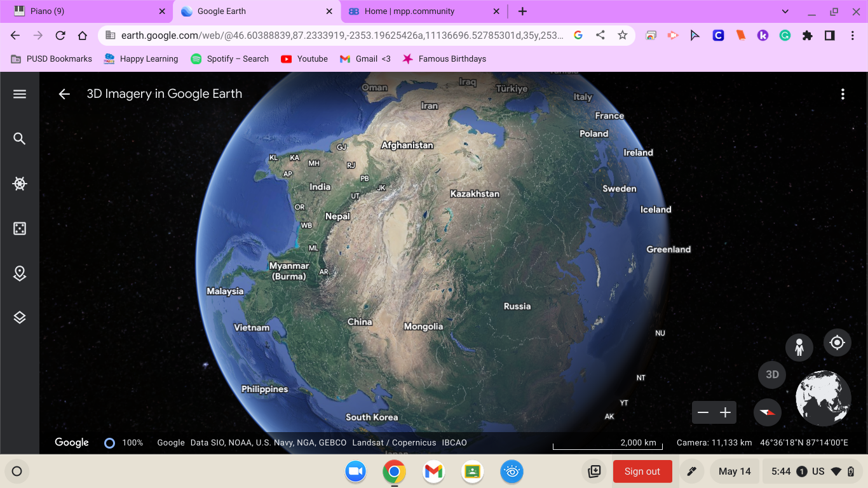This screenshot has width=868, height=488.
Task: Open Google Classroom from the shelf
Action: coord(472,471)
